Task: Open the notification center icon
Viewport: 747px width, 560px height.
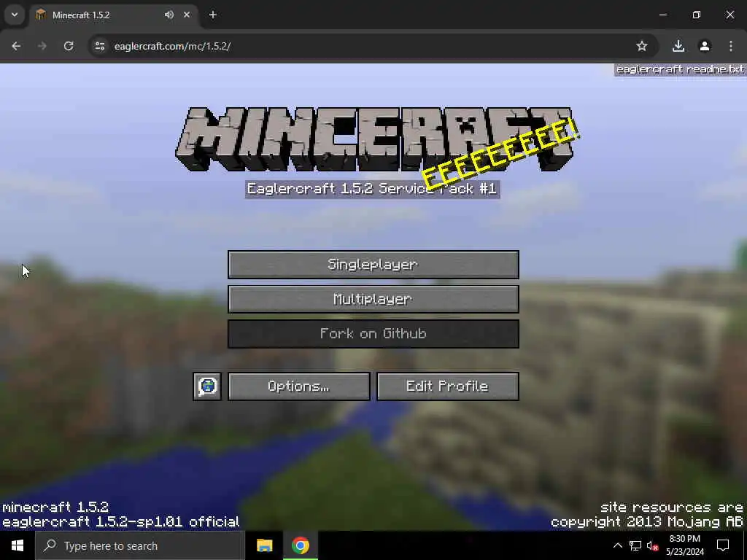Action: click(723, 545)
